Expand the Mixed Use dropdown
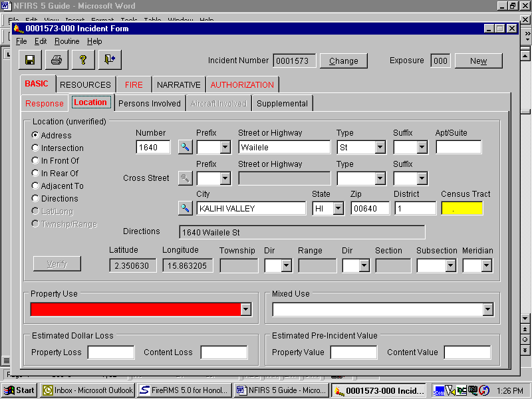 [488, 309]
